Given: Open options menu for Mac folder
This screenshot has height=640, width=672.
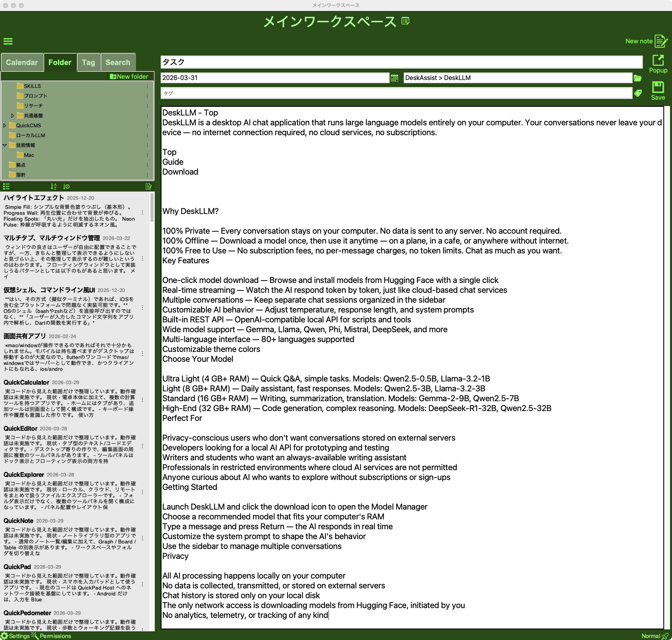Looking at the screenshot, I should [147, 155].
